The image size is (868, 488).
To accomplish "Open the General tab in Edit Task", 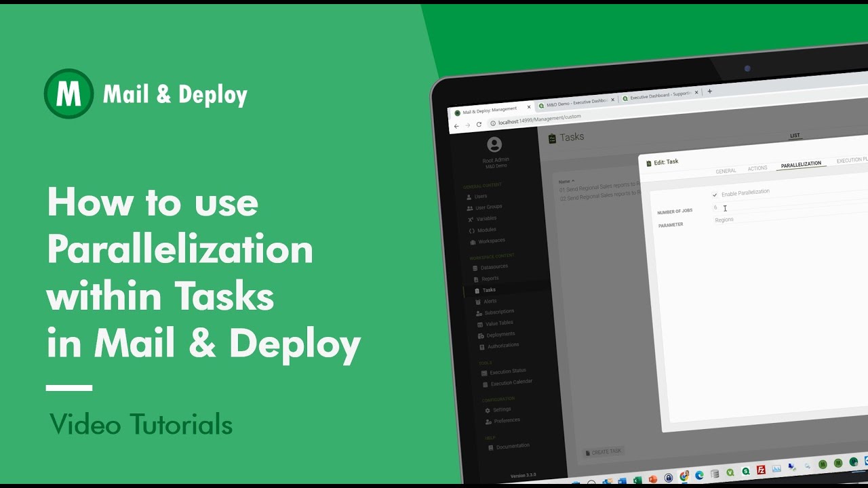I will 726,171.
